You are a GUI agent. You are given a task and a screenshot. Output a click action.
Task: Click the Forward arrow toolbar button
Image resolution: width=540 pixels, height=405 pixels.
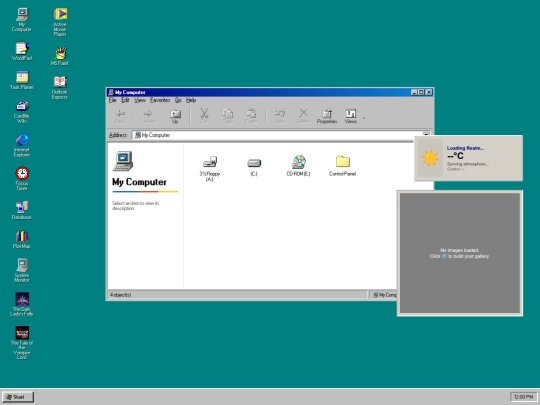(148, 116)
